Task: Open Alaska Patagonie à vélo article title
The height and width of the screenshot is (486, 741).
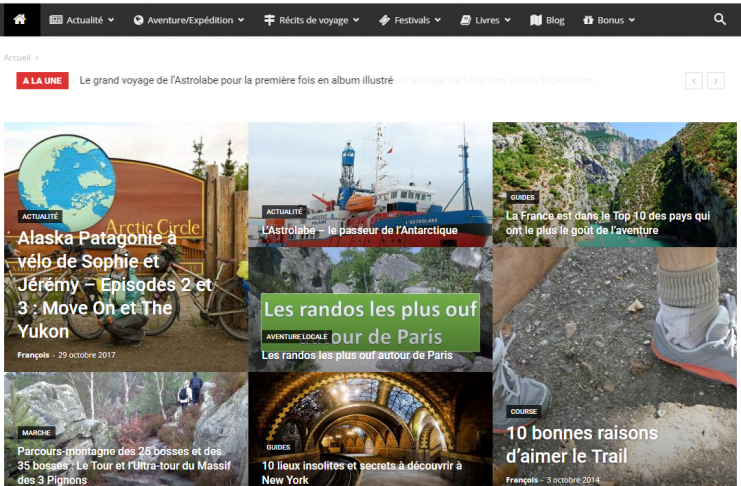Action: click(115, 285)
